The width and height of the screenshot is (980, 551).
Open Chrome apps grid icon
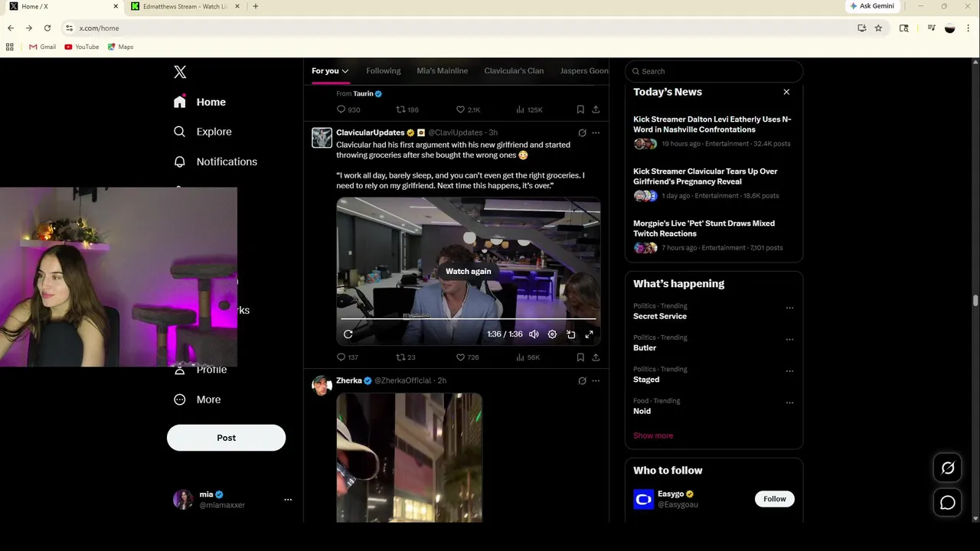pos(10,47)
